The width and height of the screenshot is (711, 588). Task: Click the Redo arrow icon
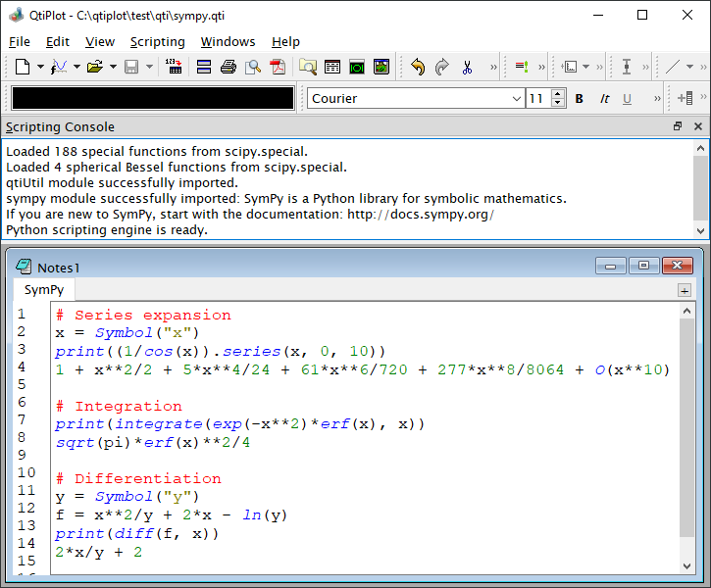442,67
